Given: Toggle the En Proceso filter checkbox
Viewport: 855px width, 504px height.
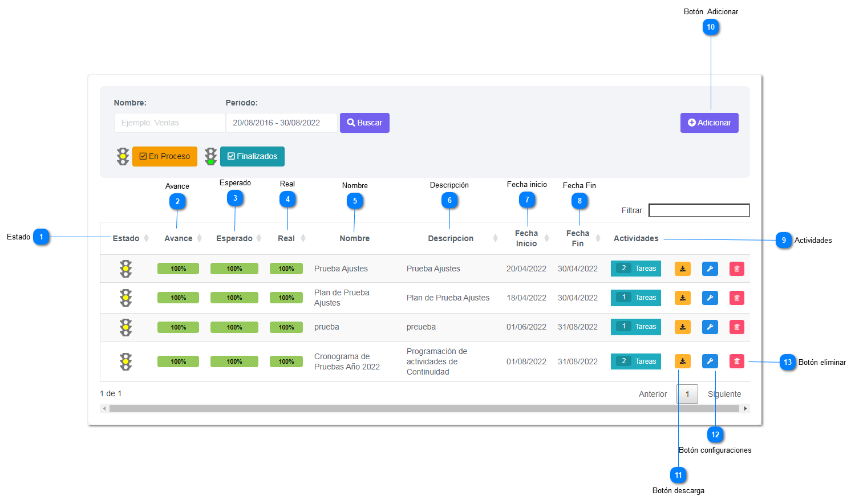Looking at the screenshot, I should pyautogui.click(x=165, y=156).
